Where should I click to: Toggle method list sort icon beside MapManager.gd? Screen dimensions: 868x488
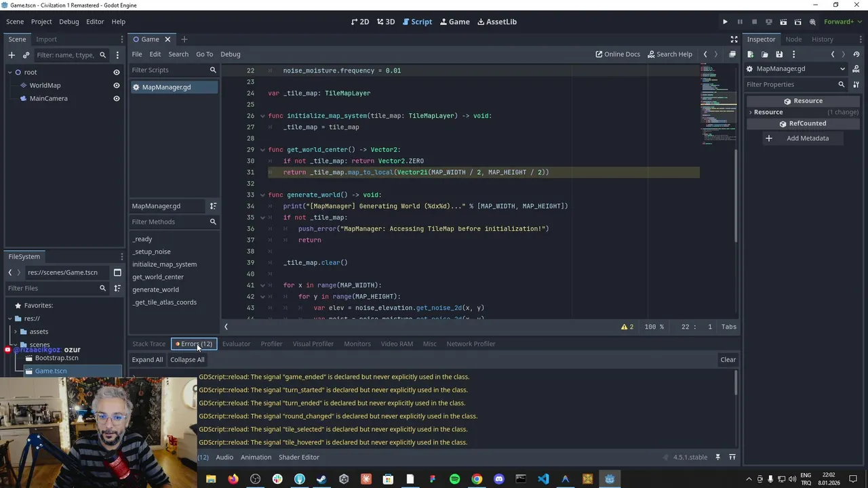click(213, 206)
